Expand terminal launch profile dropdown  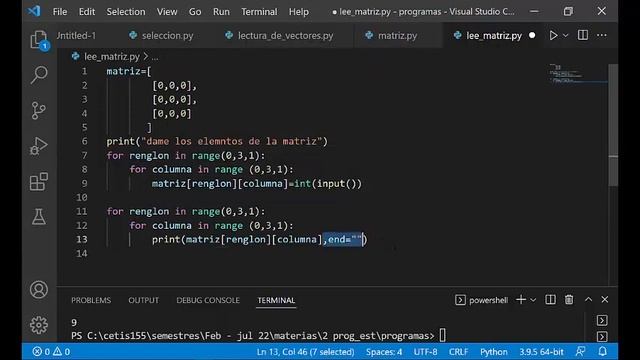(x=533, y=300)
